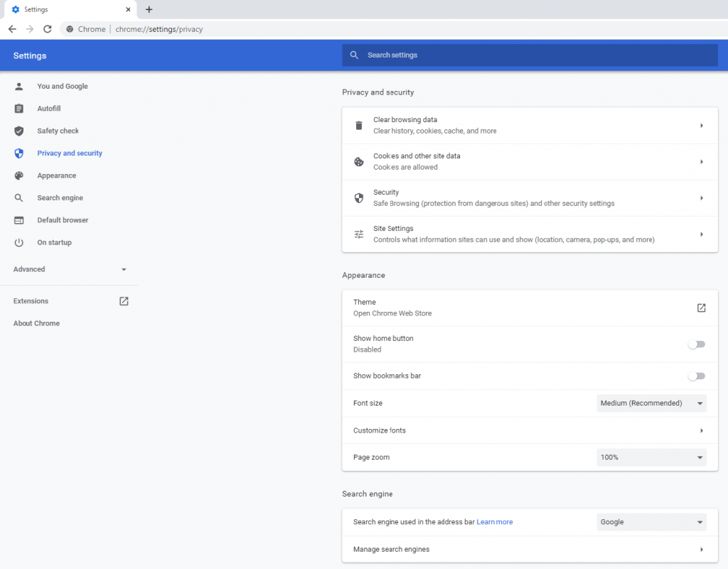Turn on Show bookmarks bar
The height and width of the screenshot is (569, 728).
tap(697, 376)
